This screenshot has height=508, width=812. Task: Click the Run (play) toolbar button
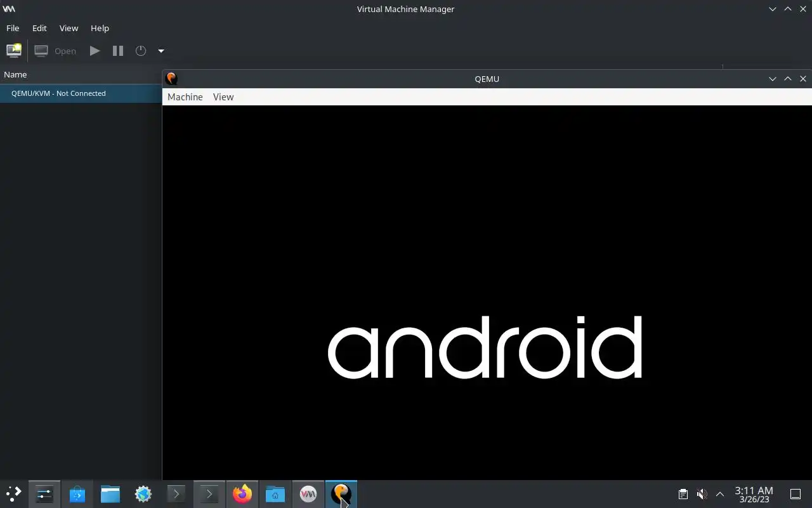tap(95, 51)
